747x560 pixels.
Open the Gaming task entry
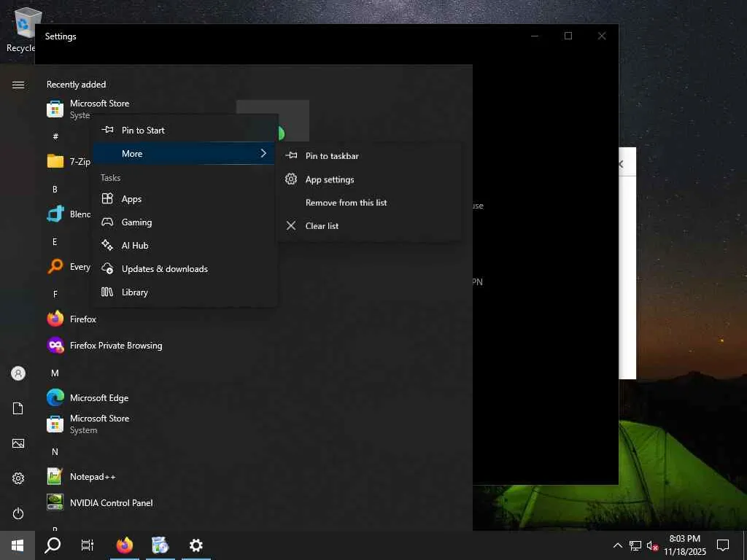tap(185, 222)
